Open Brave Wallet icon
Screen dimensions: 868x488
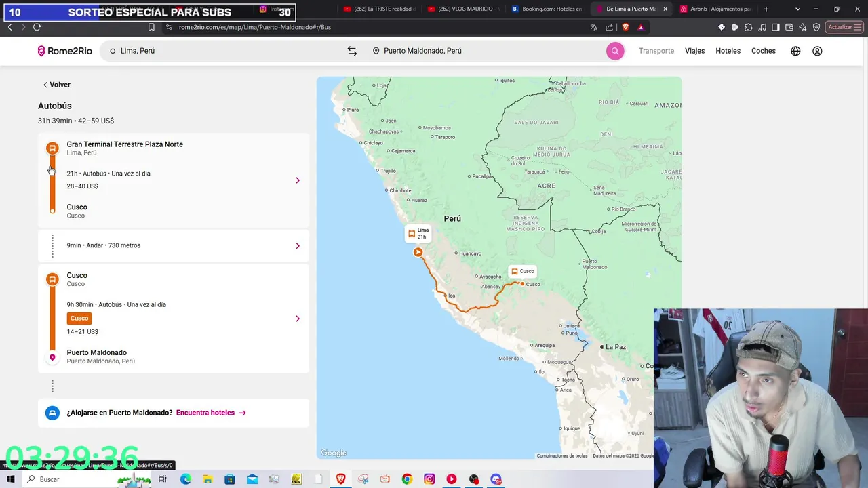tap(789, 27)
